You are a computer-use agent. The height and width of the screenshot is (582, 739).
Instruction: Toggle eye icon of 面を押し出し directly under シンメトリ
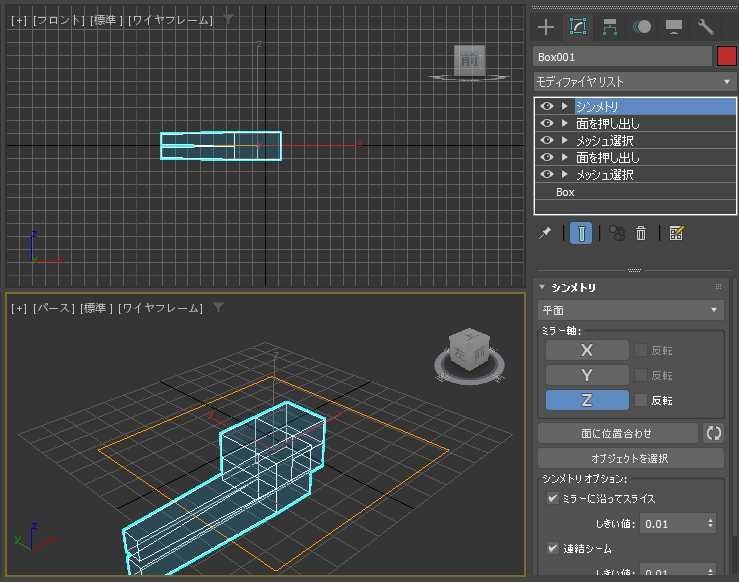click(547, 123)
